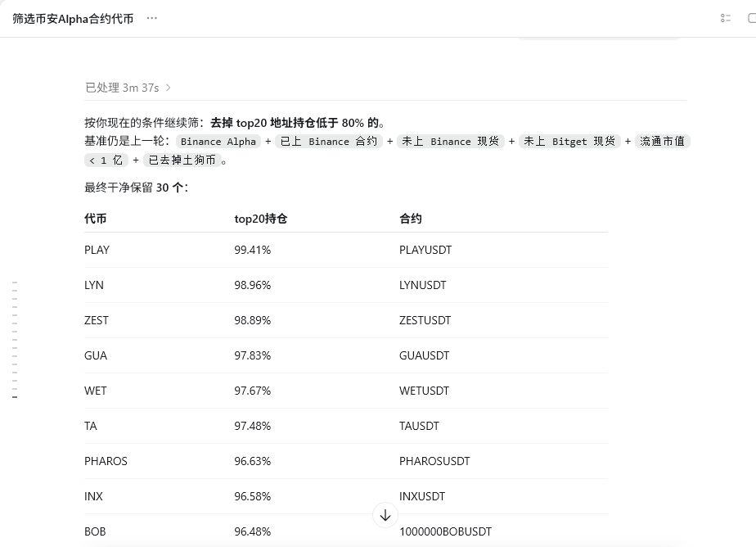Select the PLAY token cell
The height and width of the screenshot is (547, 756).
pyautogui.click(x=97, y=250)
